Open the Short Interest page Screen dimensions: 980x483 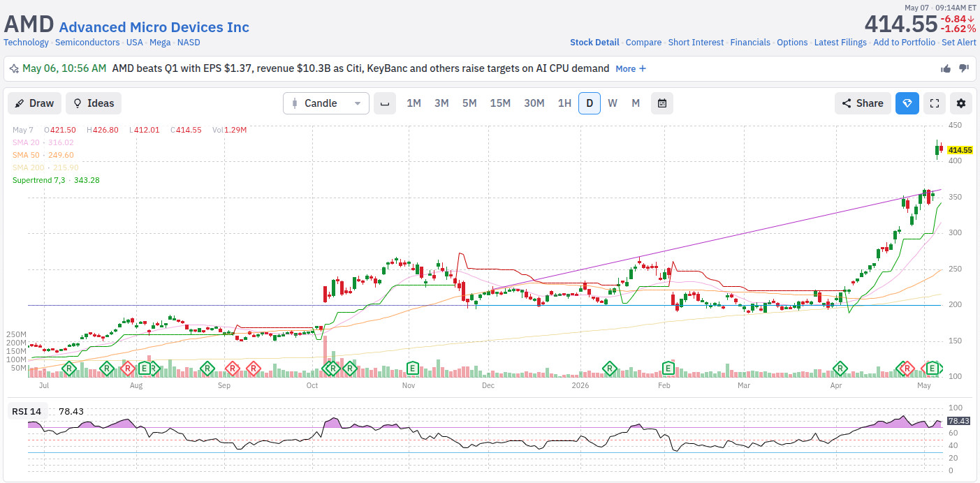click(x=696, y=43)
